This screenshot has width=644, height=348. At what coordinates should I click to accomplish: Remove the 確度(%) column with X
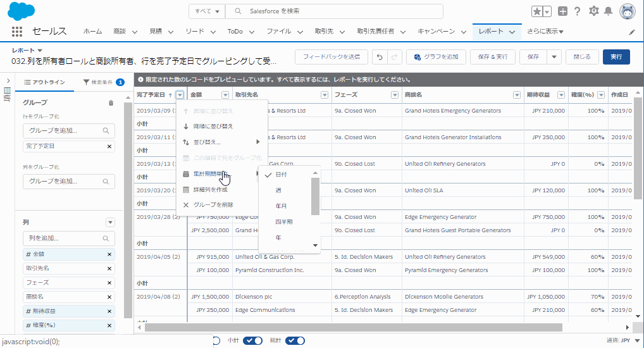coord(109,325)
